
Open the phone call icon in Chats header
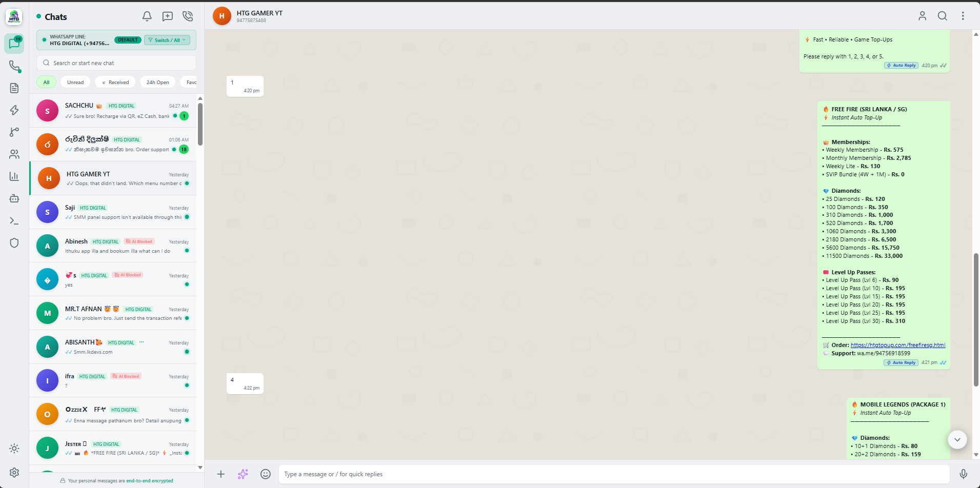tap(188, 16)
